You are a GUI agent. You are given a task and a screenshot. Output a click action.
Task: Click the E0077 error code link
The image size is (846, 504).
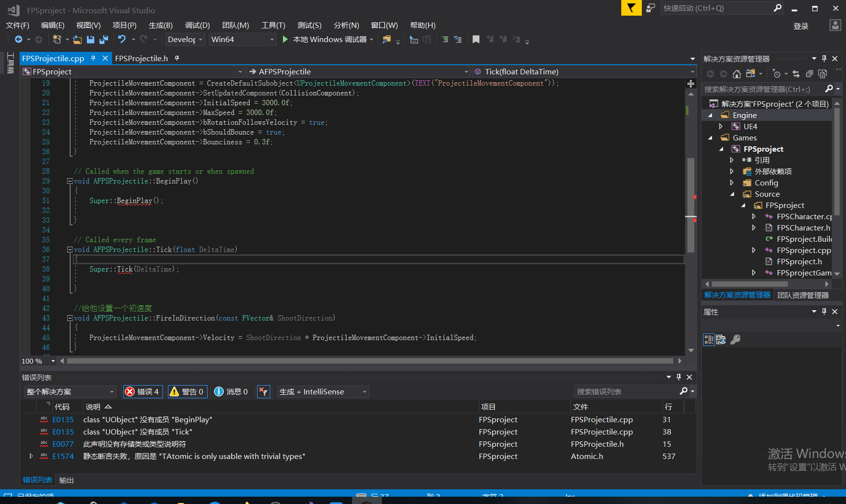(x=63, y=444)
